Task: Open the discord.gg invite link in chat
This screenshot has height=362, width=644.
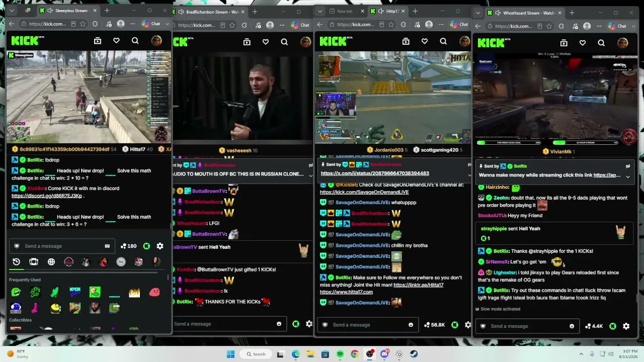Action: click(x=47, y=196)
